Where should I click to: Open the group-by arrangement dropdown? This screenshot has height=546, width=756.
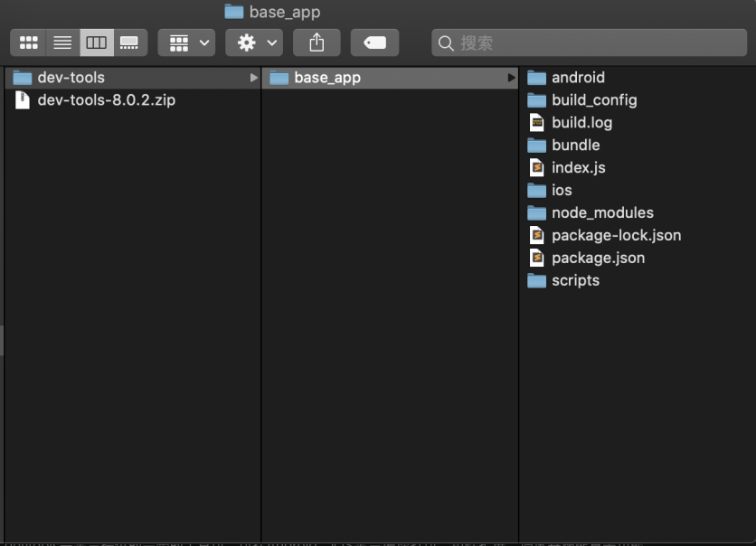(x=186, y=42)
